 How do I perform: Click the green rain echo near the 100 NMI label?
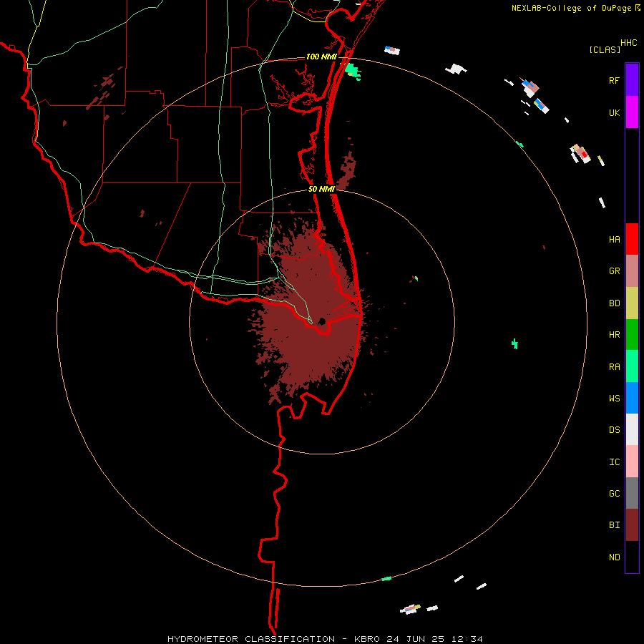click(352, 71)
